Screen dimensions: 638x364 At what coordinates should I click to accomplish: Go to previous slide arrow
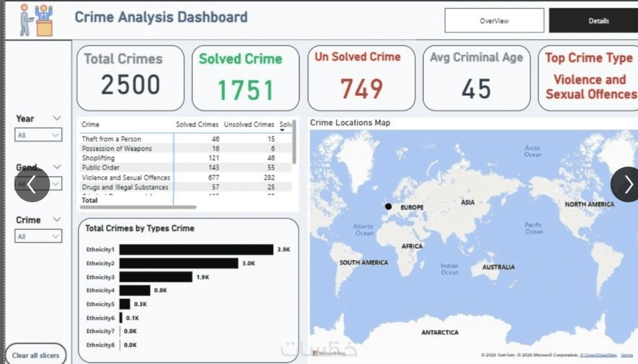click(x=32, y=184)
